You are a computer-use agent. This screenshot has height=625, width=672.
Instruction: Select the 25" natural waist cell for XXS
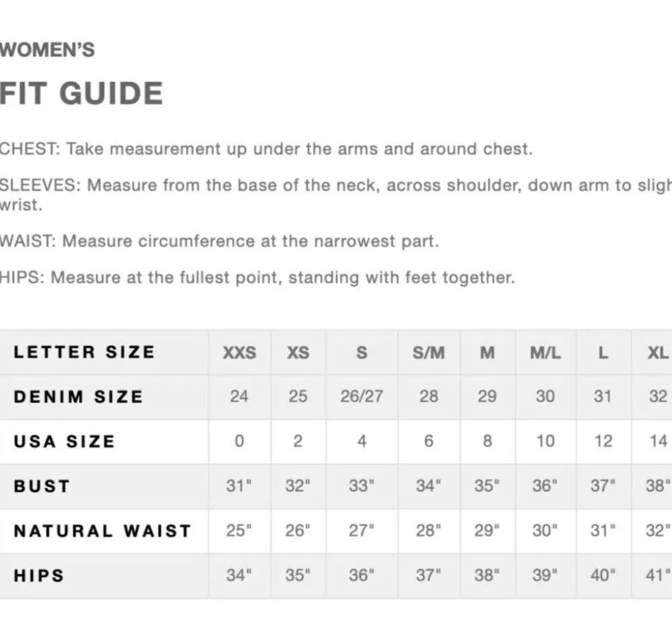coord(239,531)
